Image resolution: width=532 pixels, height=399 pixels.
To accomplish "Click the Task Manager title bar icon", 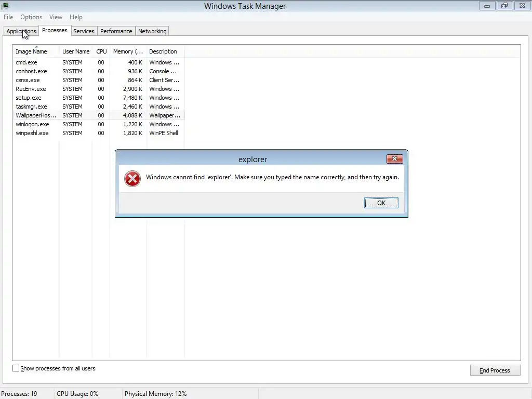I will (5, 6).
